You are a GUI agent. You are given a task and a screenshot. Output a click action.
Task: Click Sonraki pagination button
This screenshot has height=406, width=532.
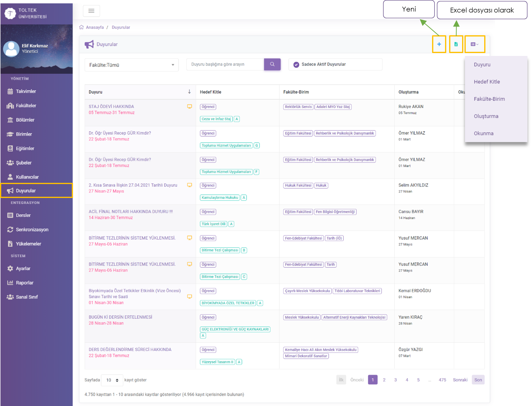(x=460, y=380)
